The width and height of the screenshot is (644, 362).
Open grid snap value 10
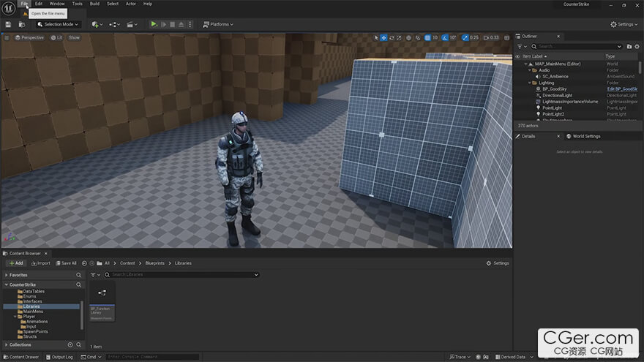[x=435, y=37]
